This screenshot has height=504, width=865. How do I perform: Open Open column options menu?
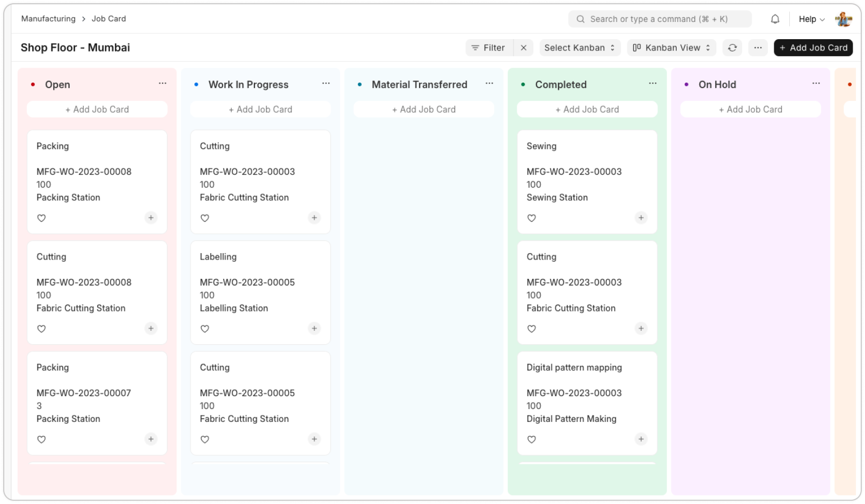(x=163, y=84)
